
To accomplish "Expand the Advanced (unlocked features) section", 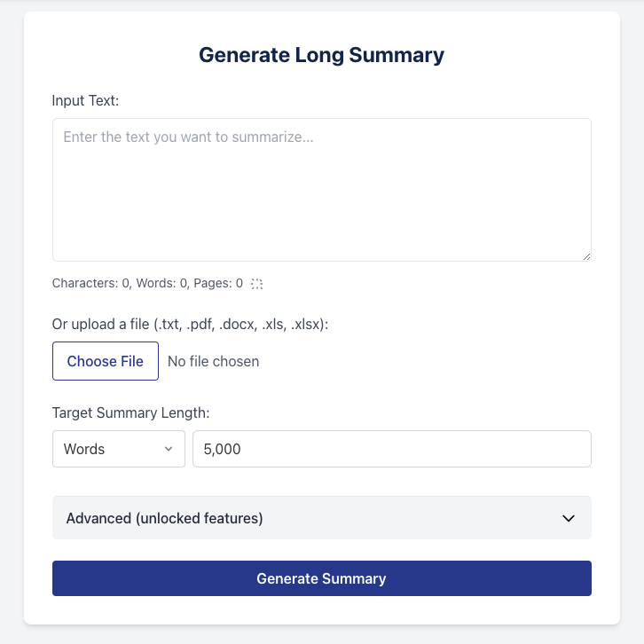I will [321, 518].
